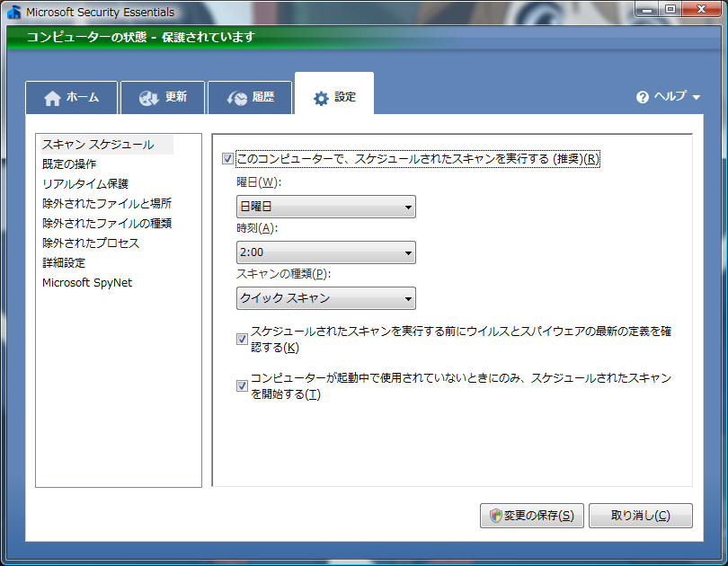728x566 pixels.
Task: Click the 時刻(A): label
Action: point(257,228)
